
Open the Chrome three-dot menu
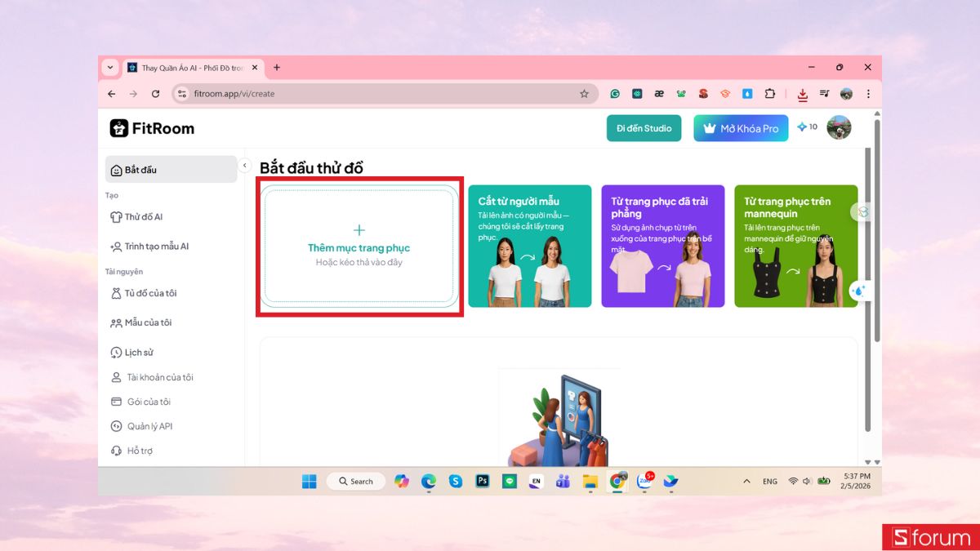pos(868,94)
